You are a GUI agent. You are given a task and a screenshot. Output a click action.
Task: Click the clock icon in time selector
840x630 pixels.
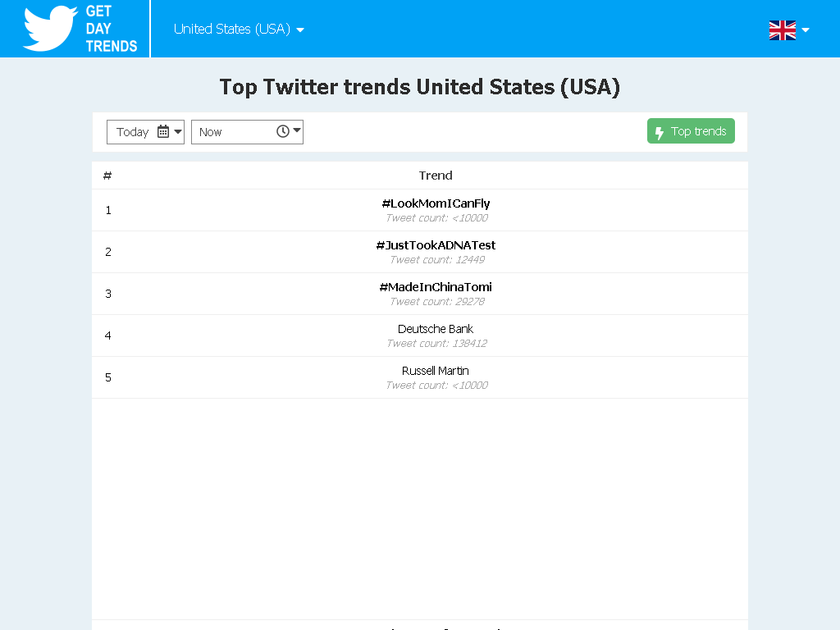point(283,131)
